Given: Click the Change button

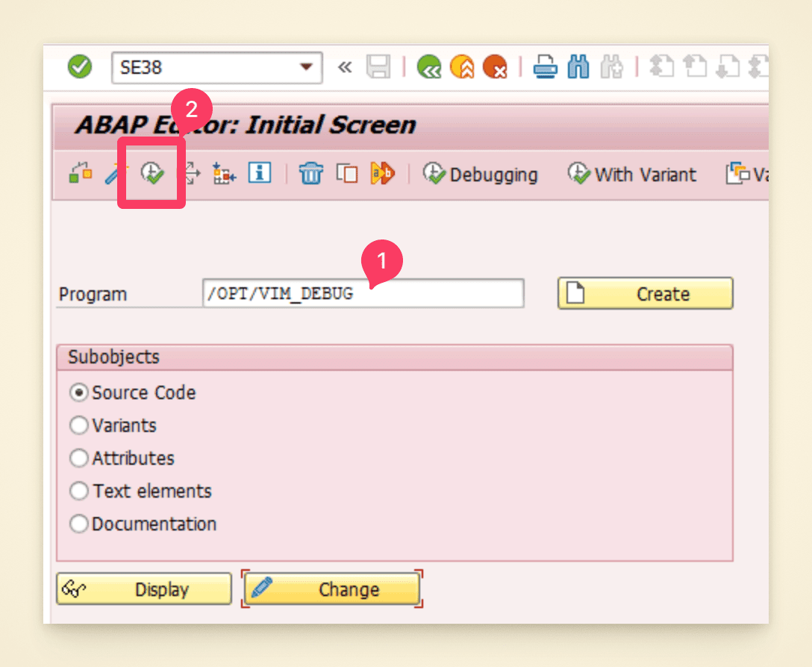Looking at the screenshot, I should [x=331, y=589].
